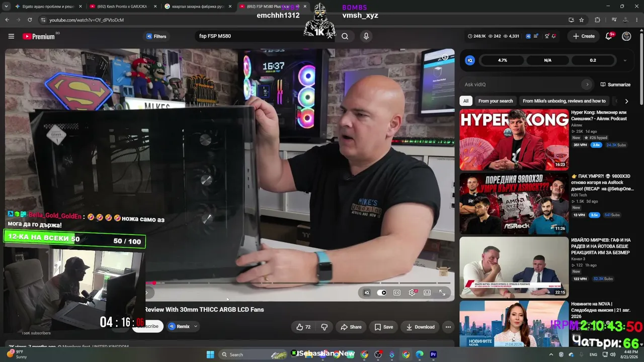Toggle autoplay switch in player
Viewport: 644px width, 362px height.
pyautogui.click(x=382, y=293)
